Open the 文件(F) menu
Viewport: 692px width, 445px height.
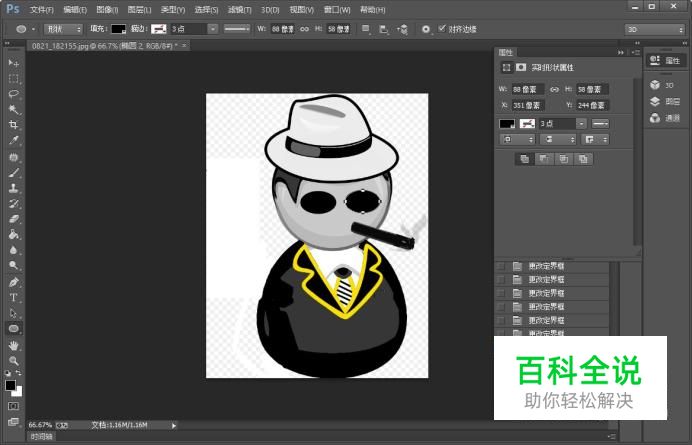(x=41, y=10)
